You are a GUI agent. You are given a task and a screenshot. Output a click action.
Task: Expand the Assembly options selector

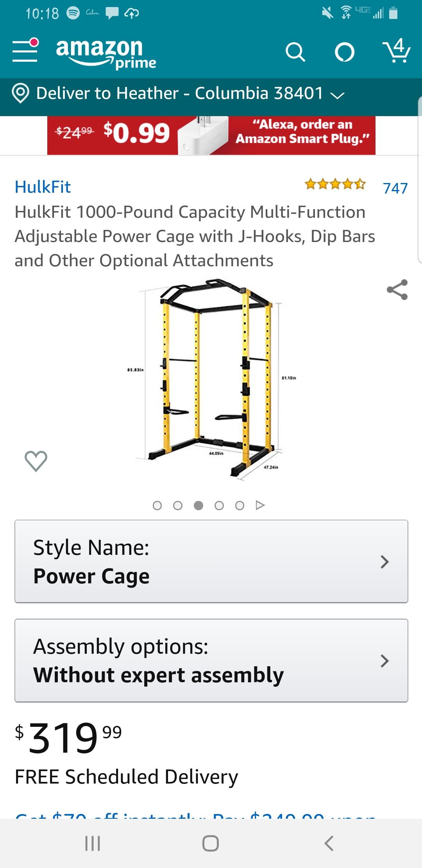[211, 660]
